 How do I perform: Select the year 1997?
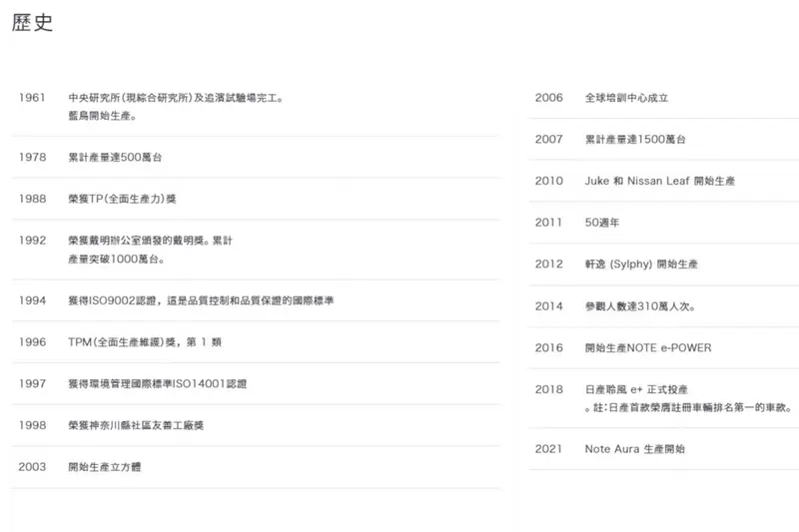pyautogui.click(x=33, y=384)
